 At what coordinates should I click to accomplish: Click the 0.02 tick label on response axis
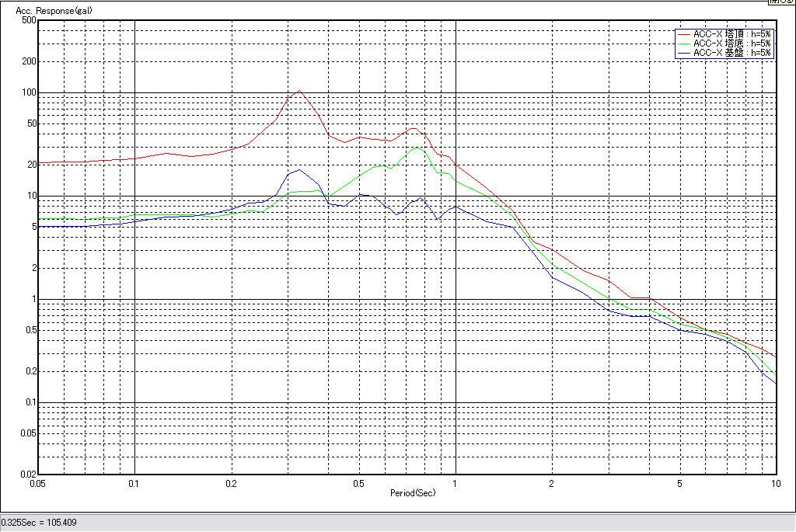click(28, 474)
